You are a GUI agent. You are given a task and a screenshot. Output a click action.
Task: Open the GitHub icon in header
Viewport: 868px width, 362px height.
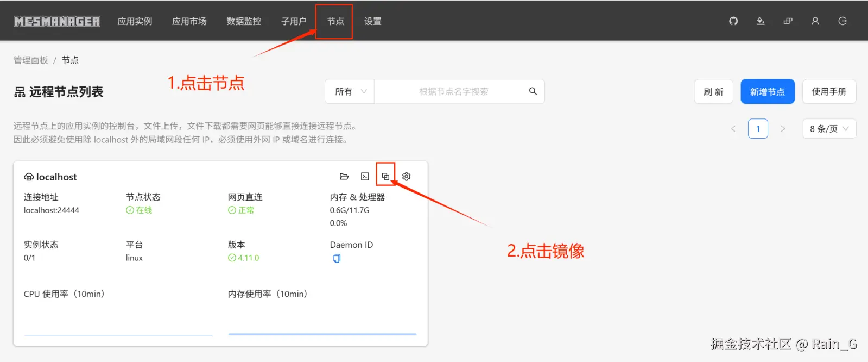(x=733, y=21)
